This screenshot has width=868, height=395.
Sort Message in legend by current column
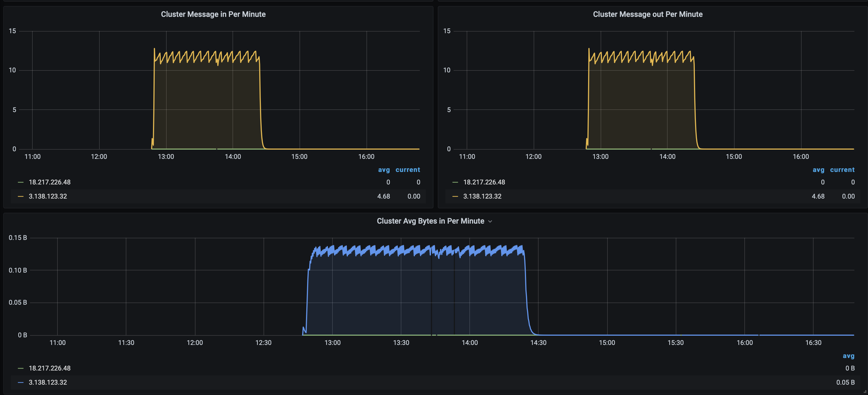coord(407,170)
